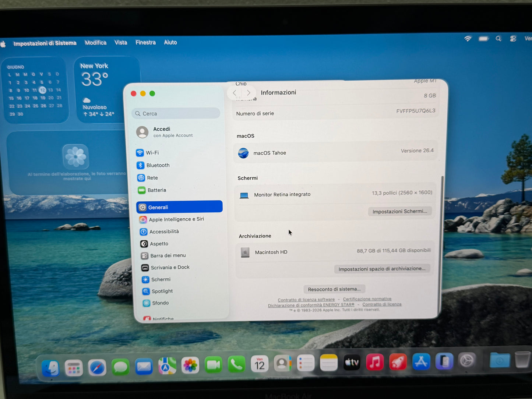Click Wi-Fi status in menu bar
Image resolution: width=532 pixels, height=399 pixels.
468,39
